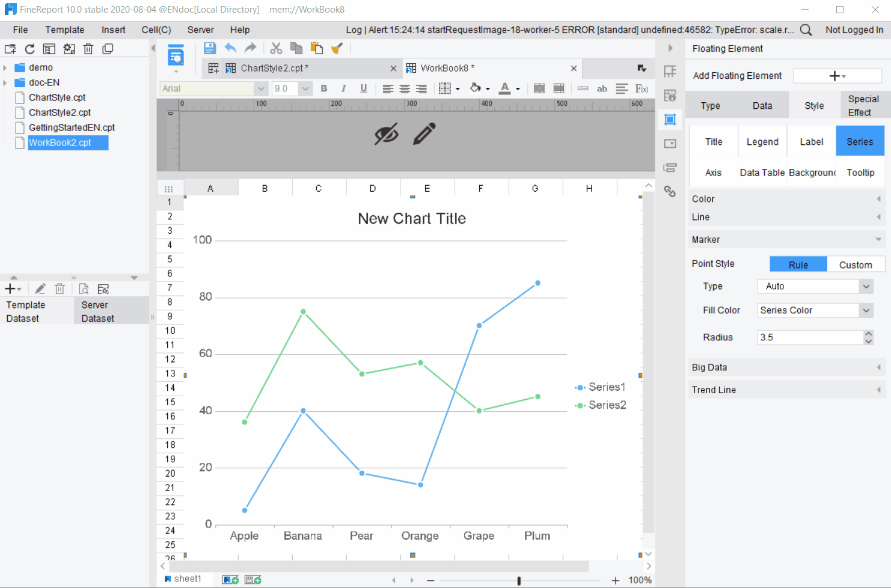Open the font color picker arrow

pyautogui.click(x=518, y=89)
